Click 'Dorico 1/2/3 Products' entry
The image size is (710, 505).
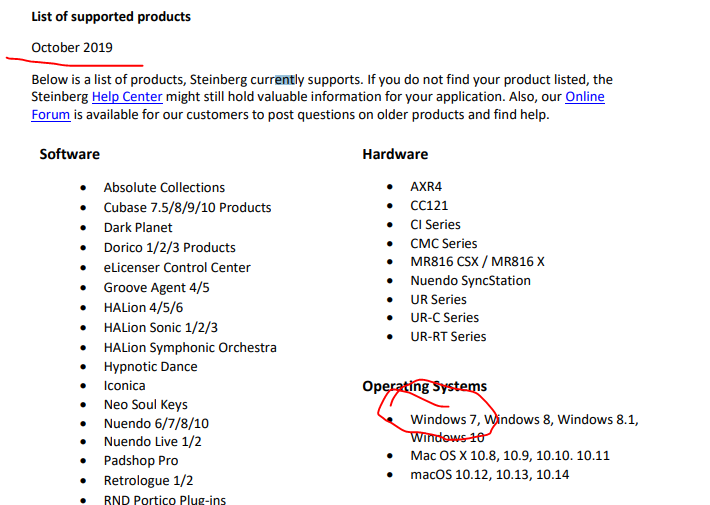click(169, 247)
